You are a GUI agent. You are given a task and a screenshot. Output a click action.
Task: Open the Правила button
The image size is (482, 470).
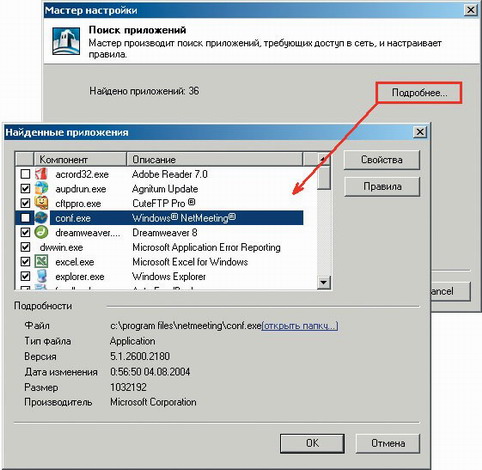(382, 186)
